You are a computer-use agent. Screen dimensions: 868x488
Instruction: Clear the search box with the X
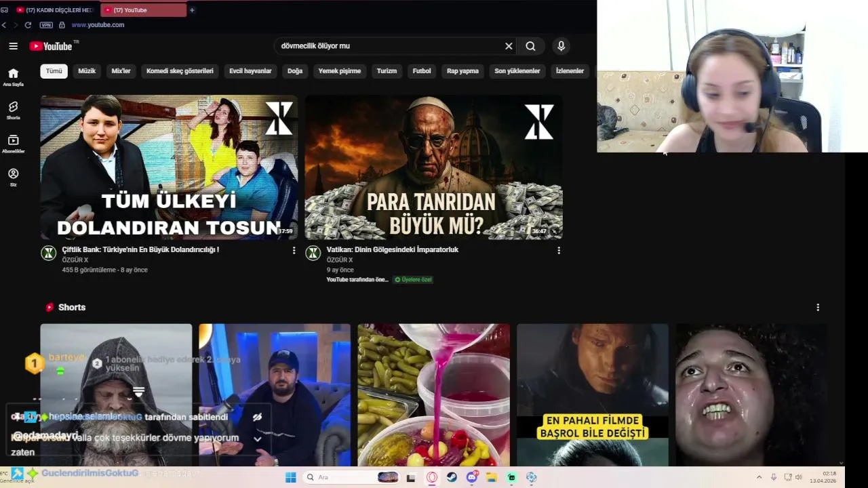pos(509,46)
